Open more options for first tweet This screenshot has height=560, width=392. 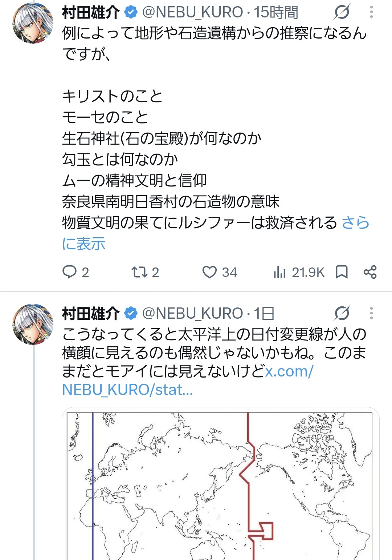371,12
